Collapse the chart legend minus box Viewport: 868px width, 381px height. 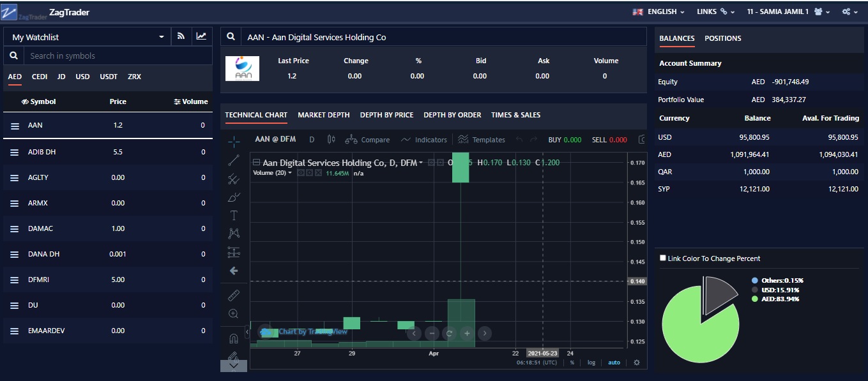[256, 162]
